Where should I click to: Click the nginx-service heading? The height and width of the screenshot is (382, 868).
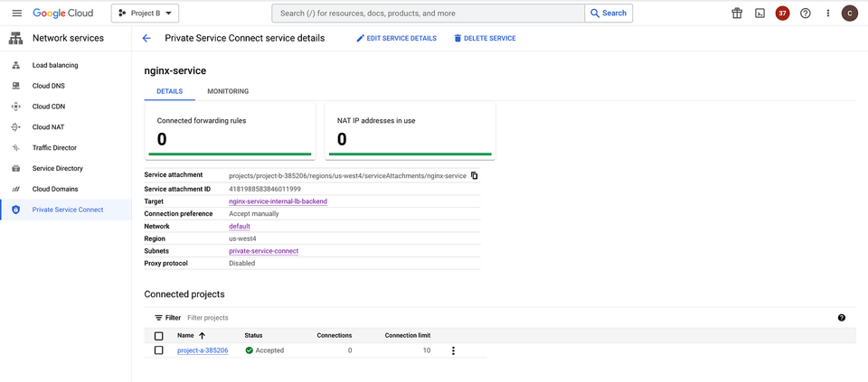[175, 70]
